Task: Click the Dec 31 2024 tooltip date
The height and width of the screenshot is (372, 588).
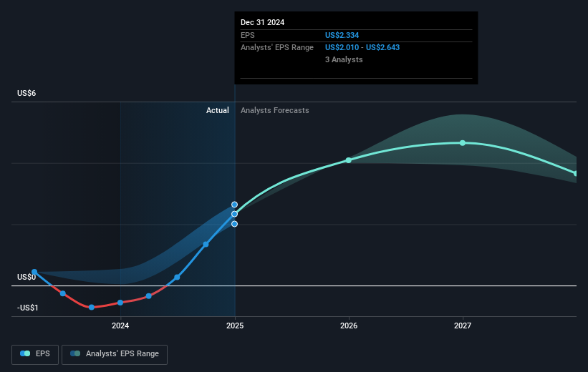Action: coord(263,22)
